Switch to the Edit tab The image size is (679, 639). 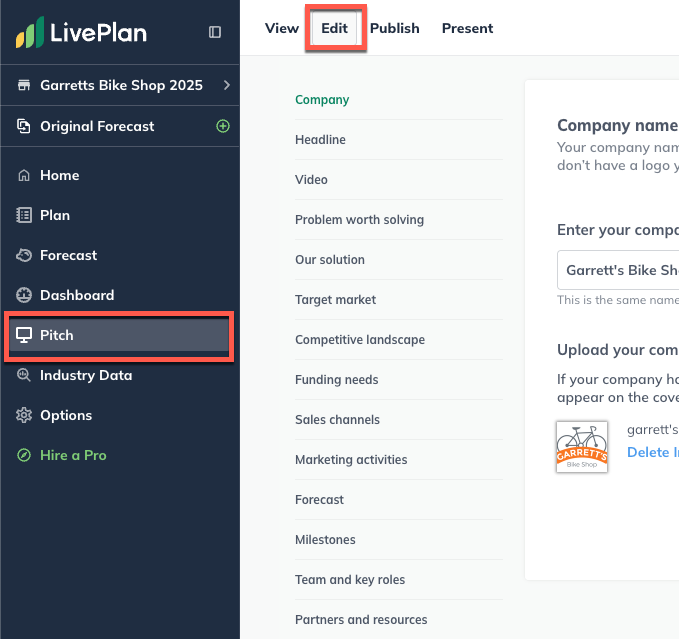(x=334, y=28)
